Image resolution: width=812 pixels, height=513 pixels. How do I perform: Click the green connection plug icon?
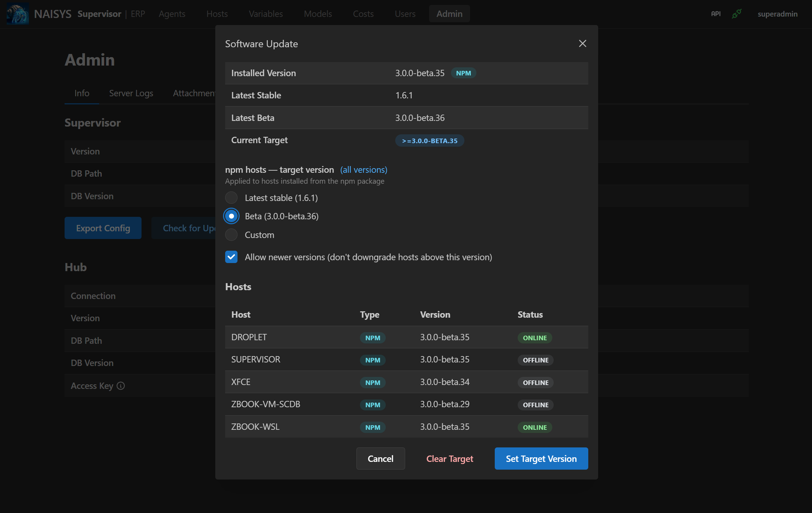(736, 13)
